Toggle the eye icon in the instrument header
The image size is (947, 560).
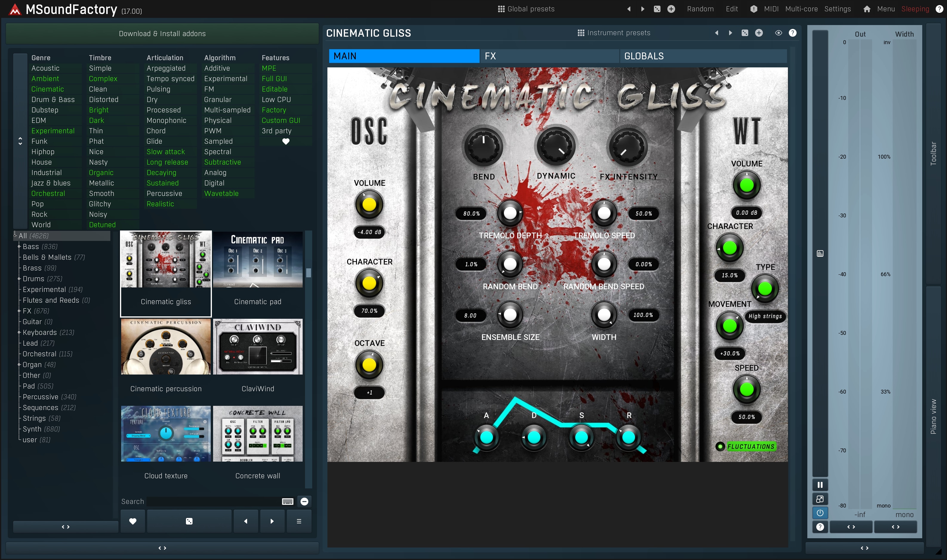pyautogui.click(x=778, y=33)
